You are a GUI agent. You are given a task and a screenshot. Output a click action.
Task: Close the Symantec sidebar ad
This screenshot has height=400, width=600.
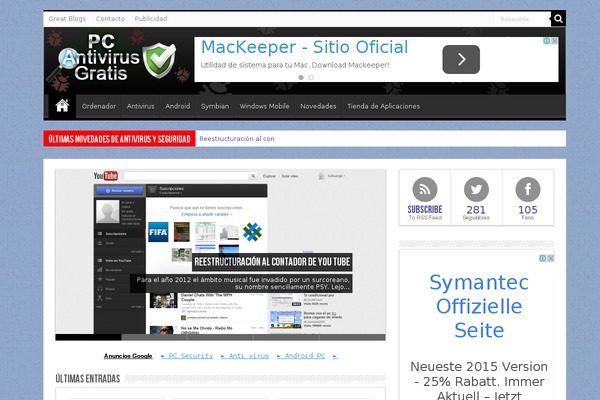click(550, 258)
